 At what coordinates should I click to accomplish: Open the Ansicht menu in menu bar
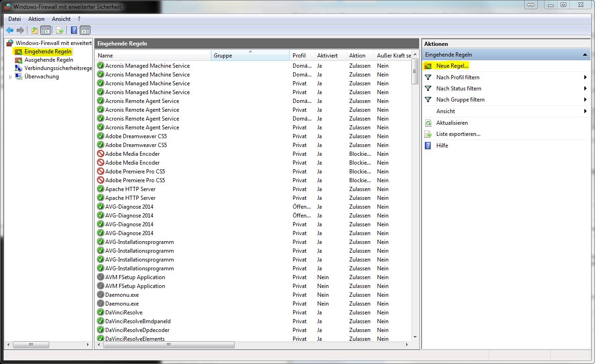(x=61, y=19)
